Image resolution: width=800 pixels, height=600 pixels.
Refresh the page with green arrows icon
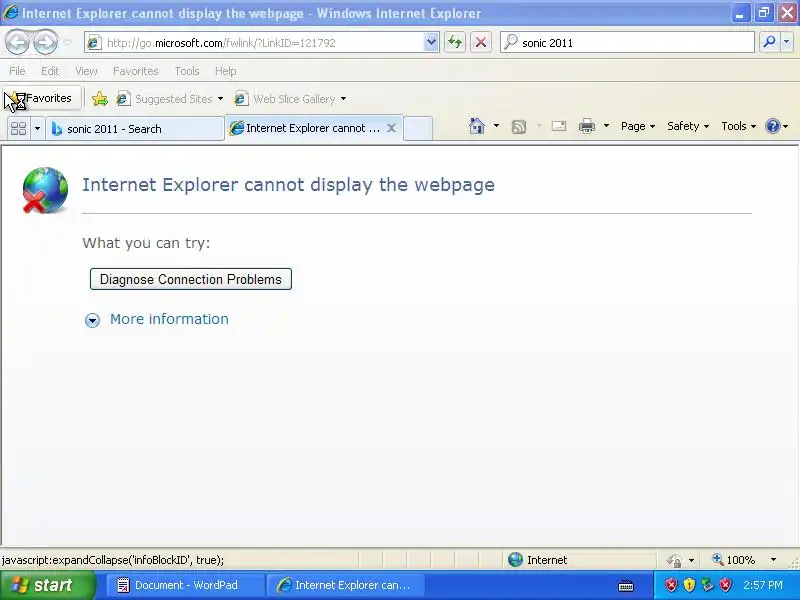coord(455,42)
